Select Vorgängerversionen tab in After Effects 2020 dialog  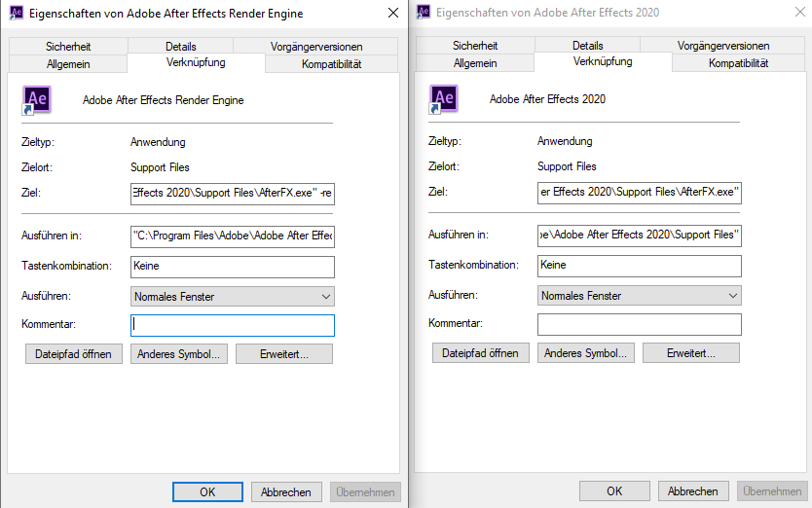(x=724, y=46)
